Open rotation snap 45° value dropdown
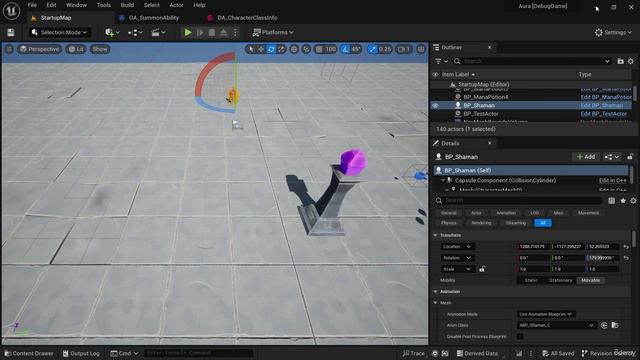Screen dimensions: 640x360 tap(356, 49)
